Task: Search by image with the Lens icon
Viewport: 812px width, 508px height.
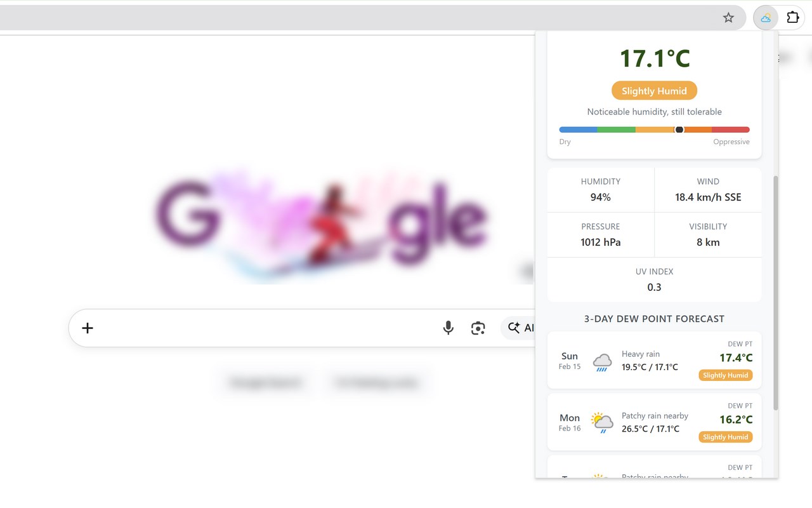Action: 478,328
